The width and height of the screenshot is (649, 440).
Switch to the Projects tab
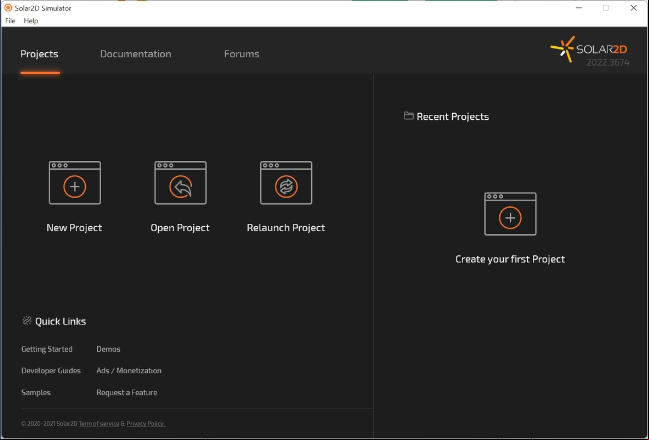tap(39, 54)
